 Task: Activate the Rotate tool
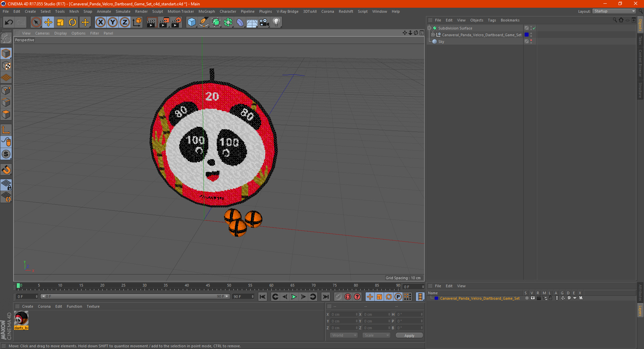point(72,22)
